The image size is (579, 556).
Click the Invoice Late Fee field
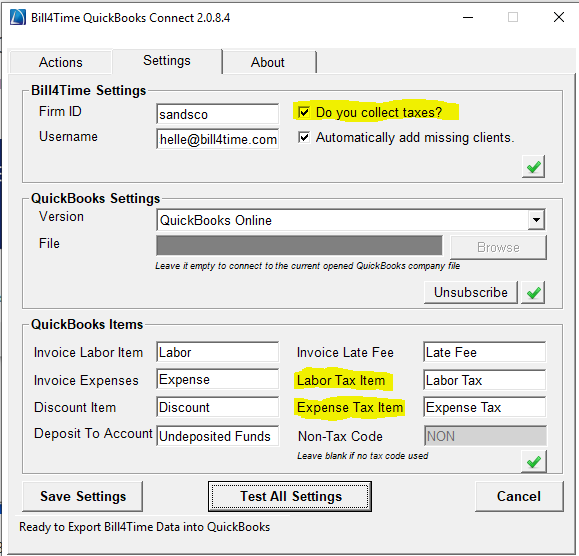pyautogui.click(x=484, y=352)
